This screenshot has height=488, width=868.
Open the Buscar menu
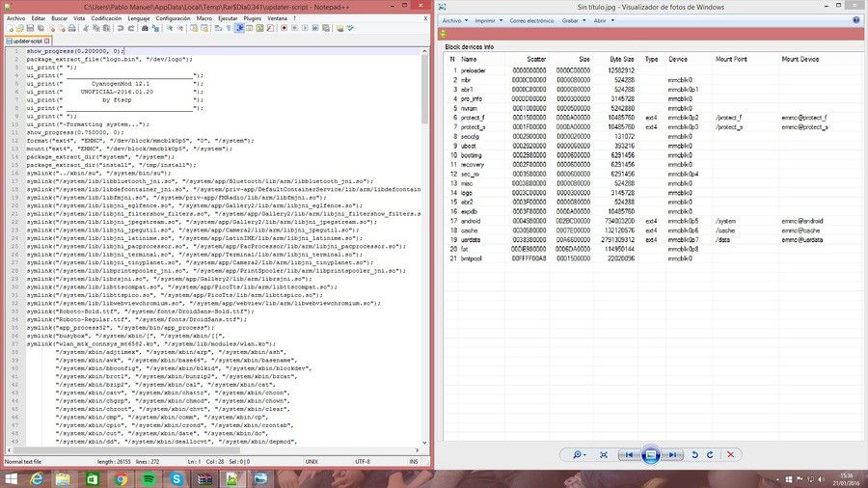(59, 18)
